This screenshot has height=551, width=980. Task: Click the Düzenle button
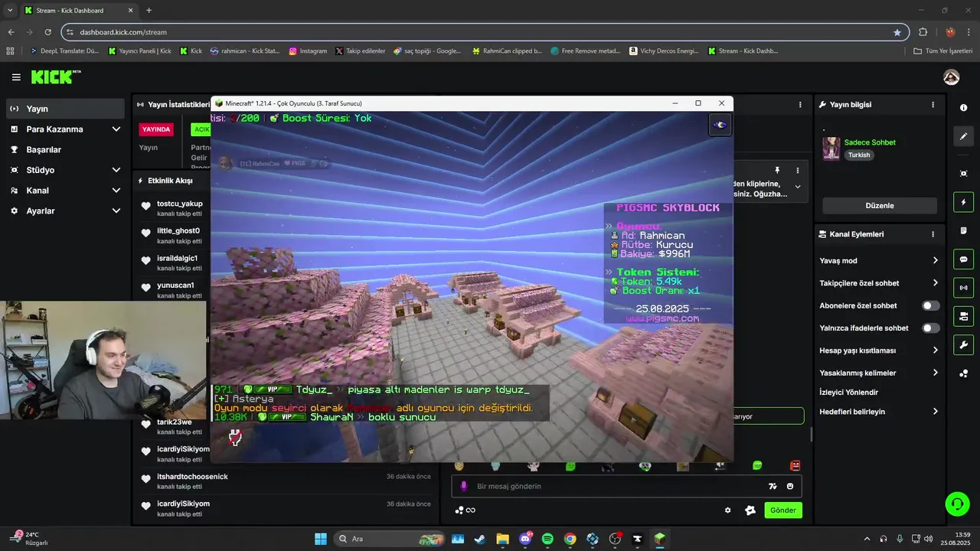[880, 205]
